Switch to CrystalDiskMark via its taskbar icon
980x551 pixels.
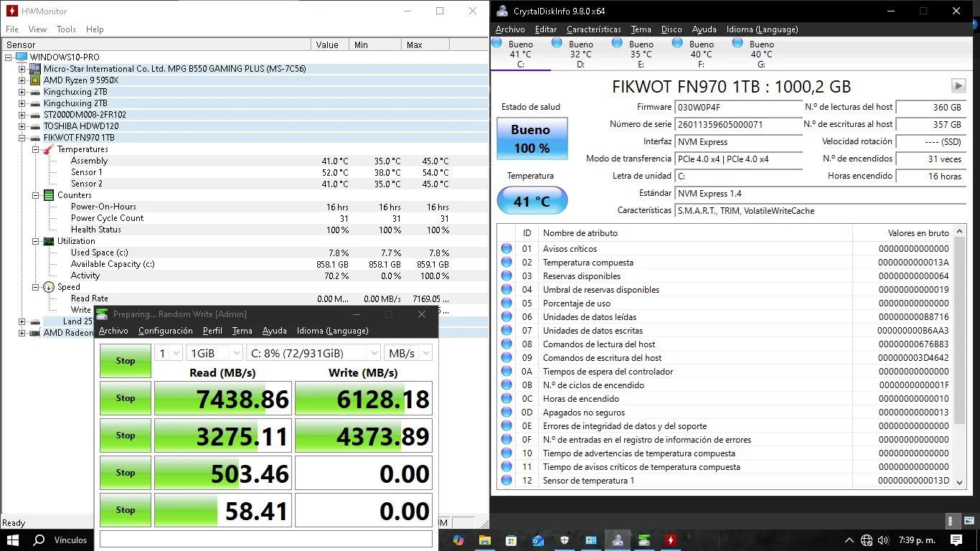pyautogui.click(x=644, y=540)
